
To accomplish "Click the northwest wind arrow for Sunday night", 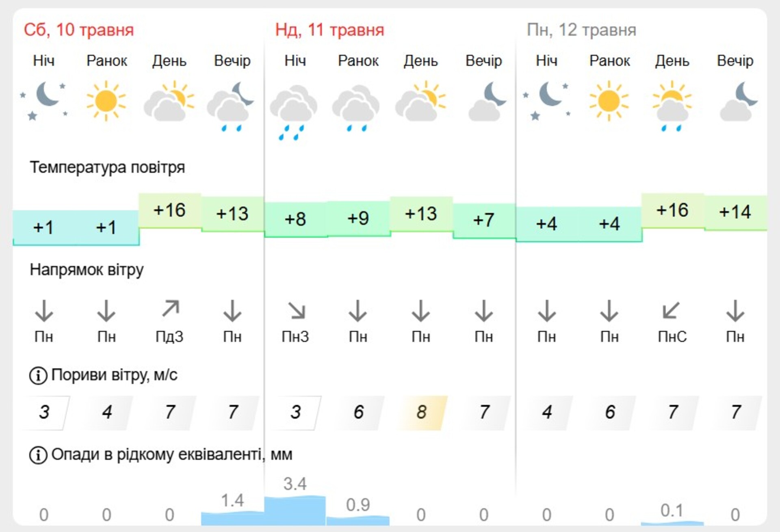I will point(296,310).
